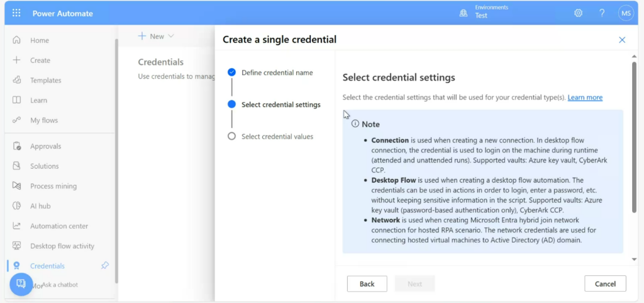
Task: Click the Note info icon
Action: pos(355,123)
